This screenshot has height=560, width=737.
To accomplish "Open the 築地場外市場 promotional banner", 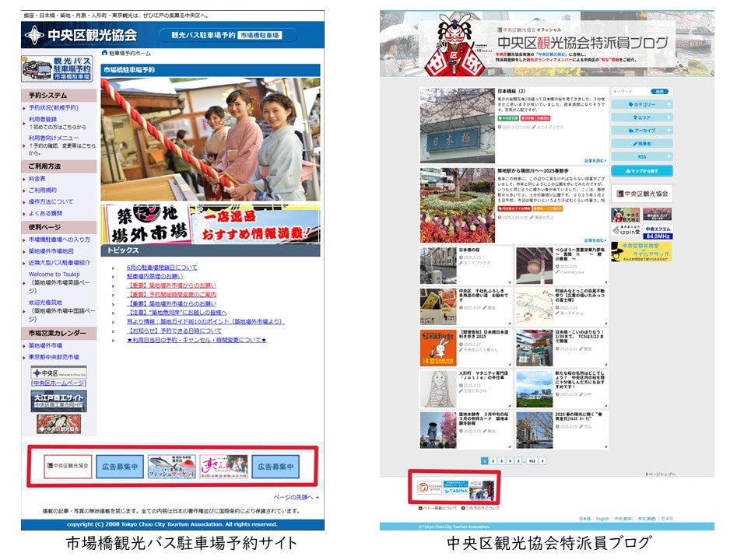I will point(210,224).
